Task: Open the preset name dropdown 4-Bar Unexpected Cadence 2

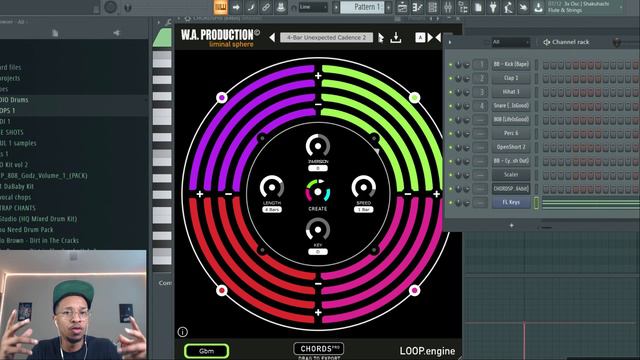Action: point(326,38)
